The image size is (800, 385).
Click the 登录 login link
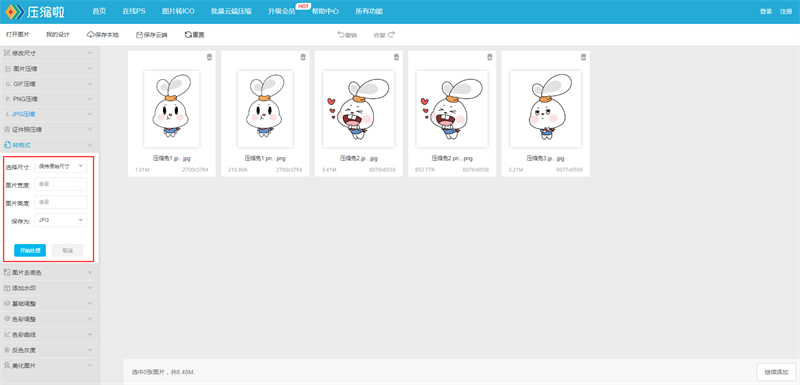point(766,11)
